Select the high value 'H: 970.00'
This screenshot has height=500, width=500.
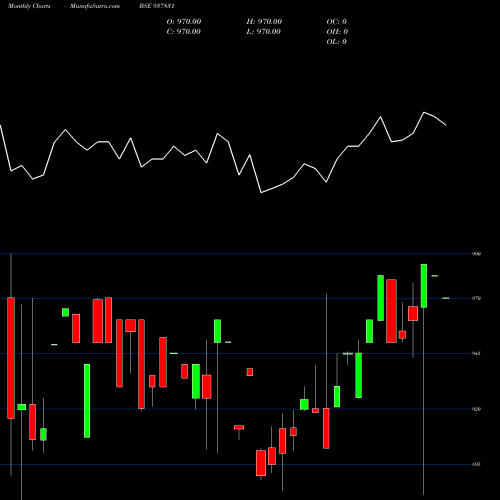(264, 22)
